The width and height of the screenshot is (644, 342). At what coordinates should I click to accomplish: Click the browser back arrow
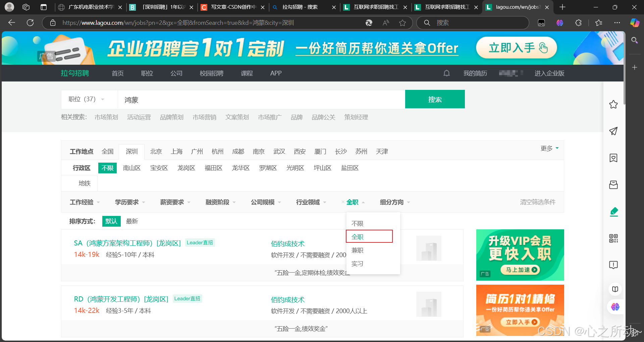tap(12, 22)
